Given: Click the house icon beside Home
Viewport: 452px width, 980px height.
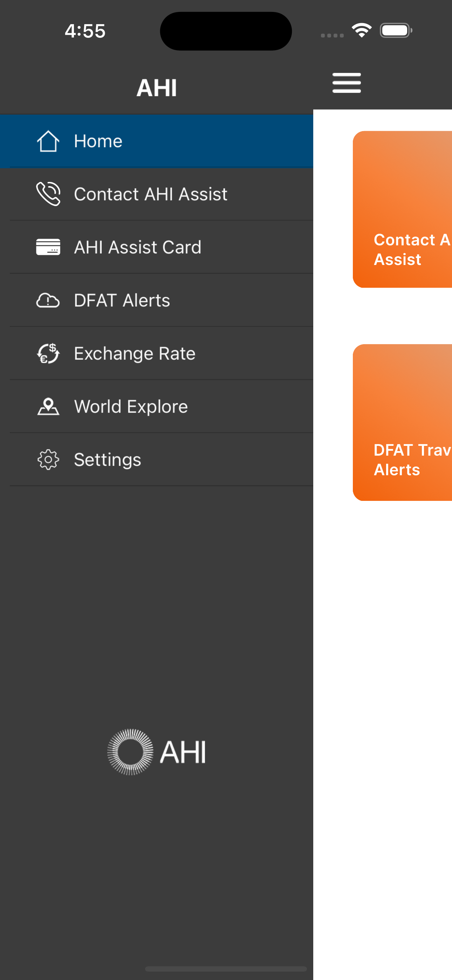Looking at the screenshot, I should pyautogui.click(x=48, y=141).
